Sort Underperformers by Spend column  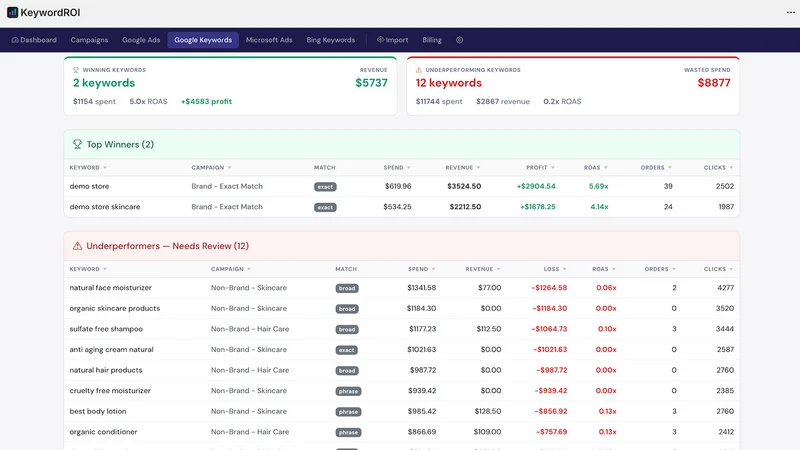[x=422, y=269]
